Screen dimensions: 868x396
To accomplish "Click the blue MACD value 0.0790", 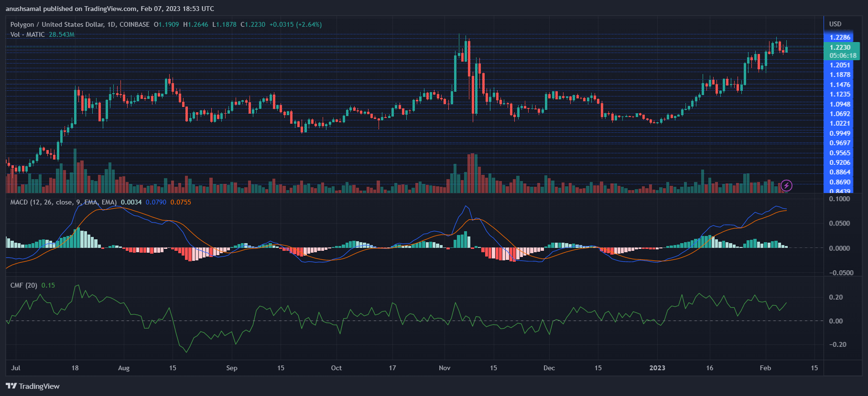I will tap(156, 202).
